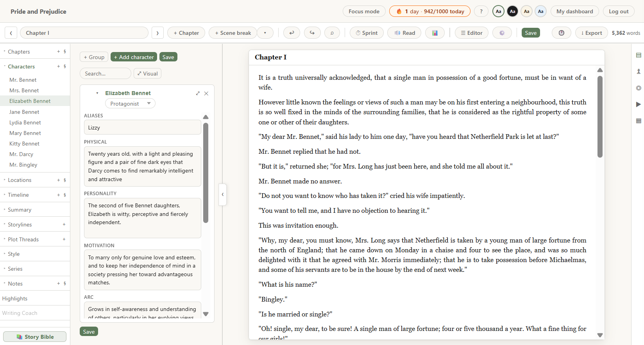Close the Elizabeth Bennet character card
The image size is (644, 345).
[x=206, y=93]
